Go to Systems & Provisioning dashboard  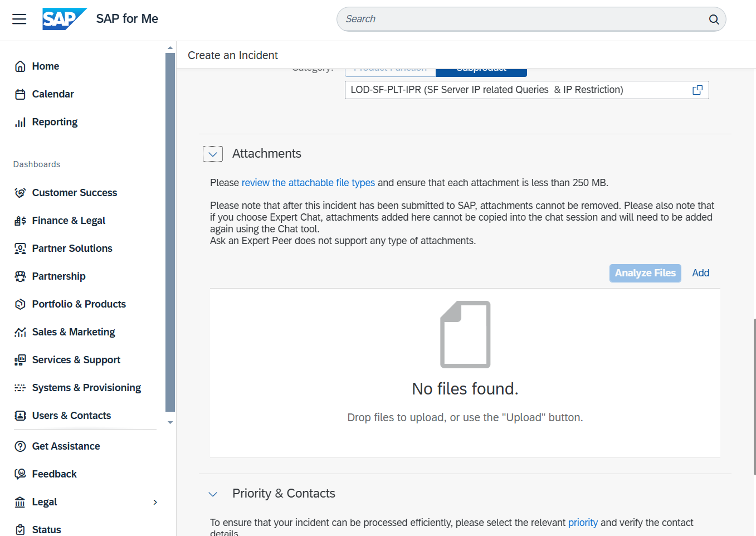[x=86, y=388]
